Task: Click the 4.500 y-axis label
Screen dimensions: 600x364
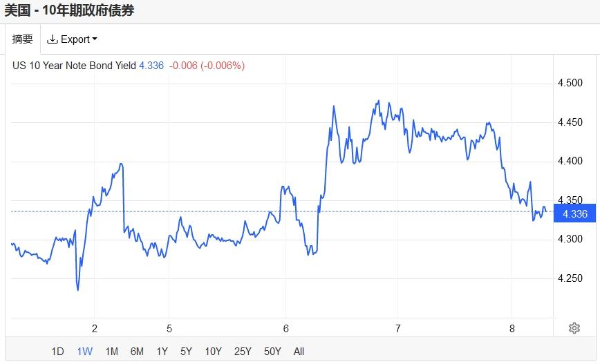Action: click(x=570, y=84)
